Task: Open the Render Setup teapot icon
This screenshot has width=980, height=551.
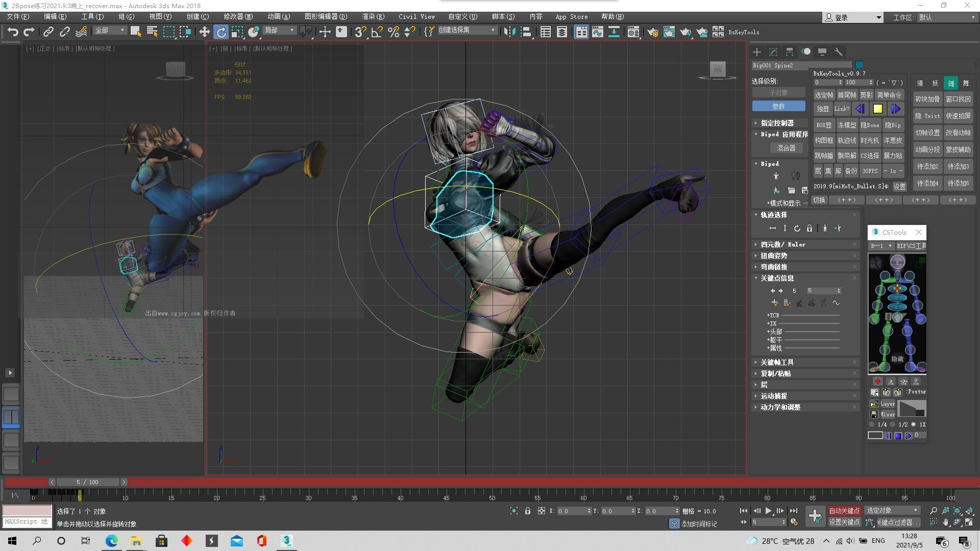Action: [652, 32]
